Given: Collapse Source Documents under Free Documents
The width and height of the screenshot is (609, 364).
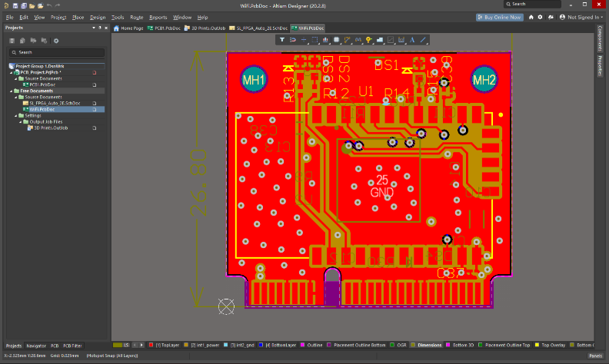Looking at the screenshot, I should (16, 97).
